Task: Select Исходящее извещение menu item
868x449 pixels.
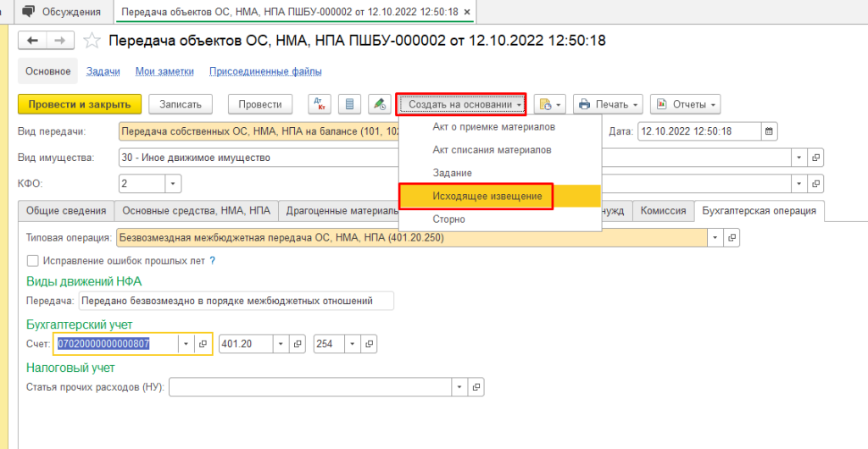Action: [x=475, y=196]
